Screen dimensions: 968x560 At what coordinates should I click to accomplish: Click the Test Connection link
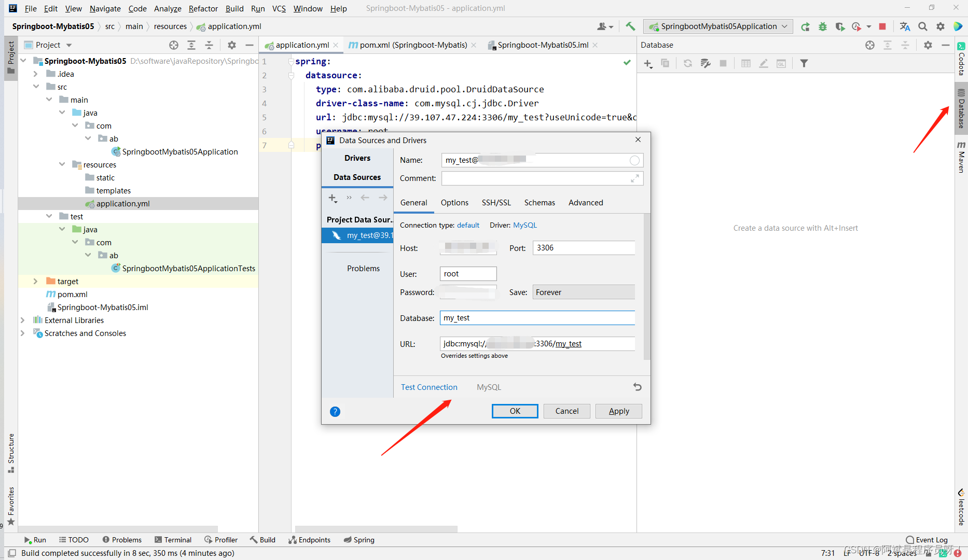tap(429, 387)
